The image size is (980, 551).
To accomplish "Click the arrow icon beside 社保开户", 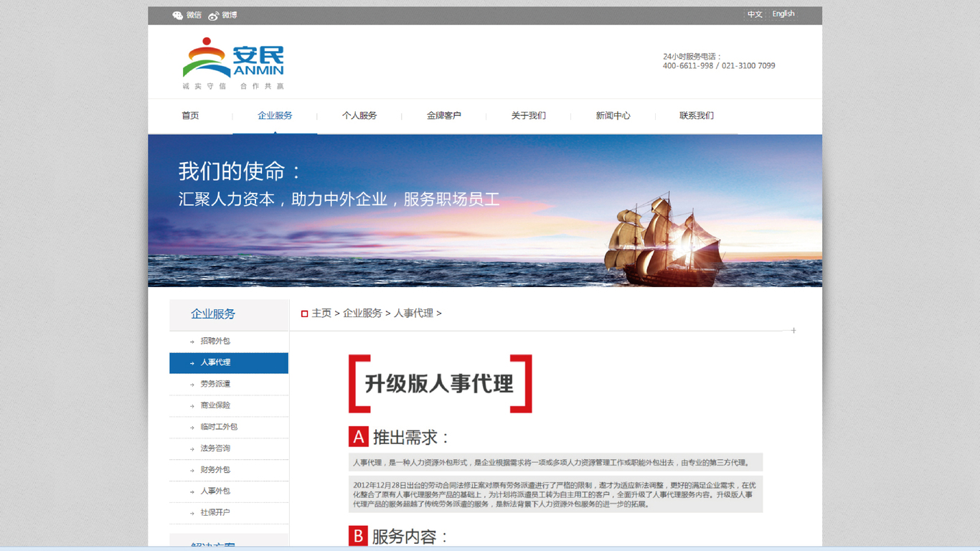I will point(192,514).
